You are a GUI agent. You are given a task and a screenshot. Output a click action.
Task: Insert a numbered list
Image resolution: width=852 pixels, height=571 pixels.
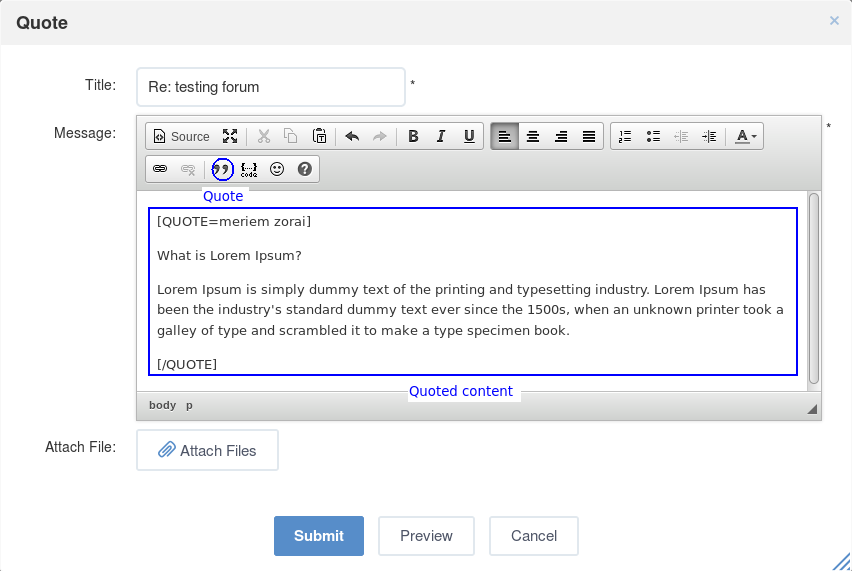[x=625, y=136]
